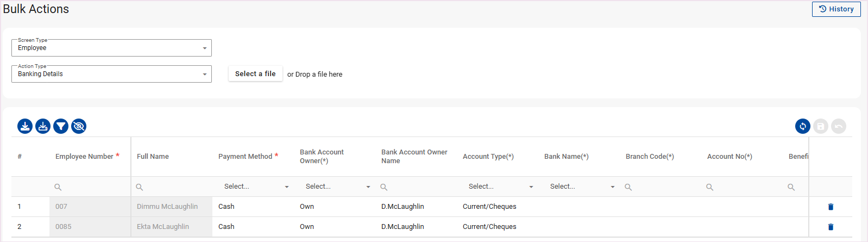
Task: Click the greyed undo arrow icon
Action: click(x=838, y=126)
